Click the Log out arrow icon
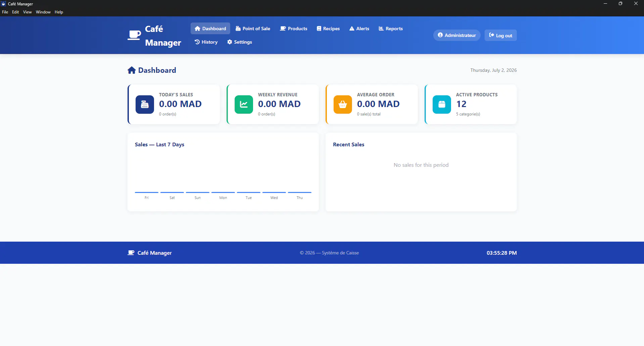Screen dimensions: 644x346 [491, 35]
